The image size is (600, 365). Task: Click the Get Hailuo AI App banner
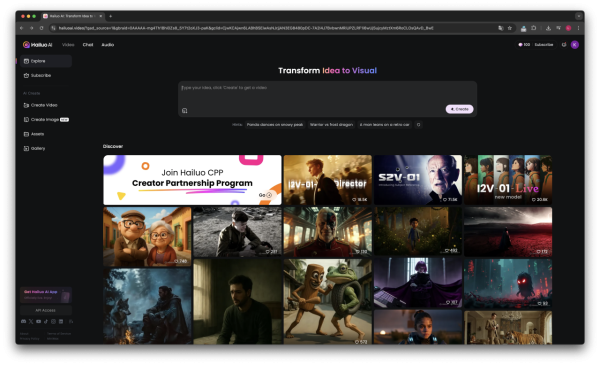(46, 295)
